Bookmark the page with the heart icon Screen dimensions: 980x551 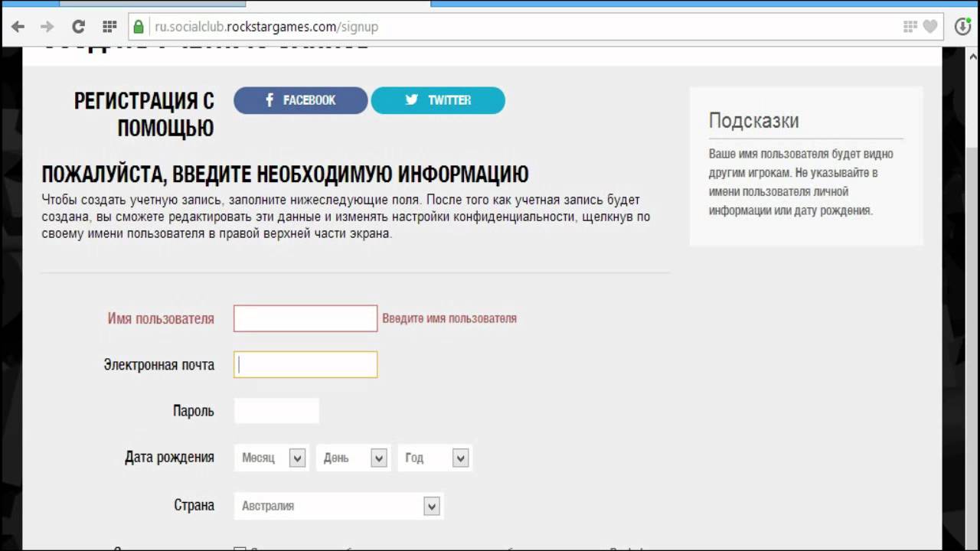coord(929,27)
